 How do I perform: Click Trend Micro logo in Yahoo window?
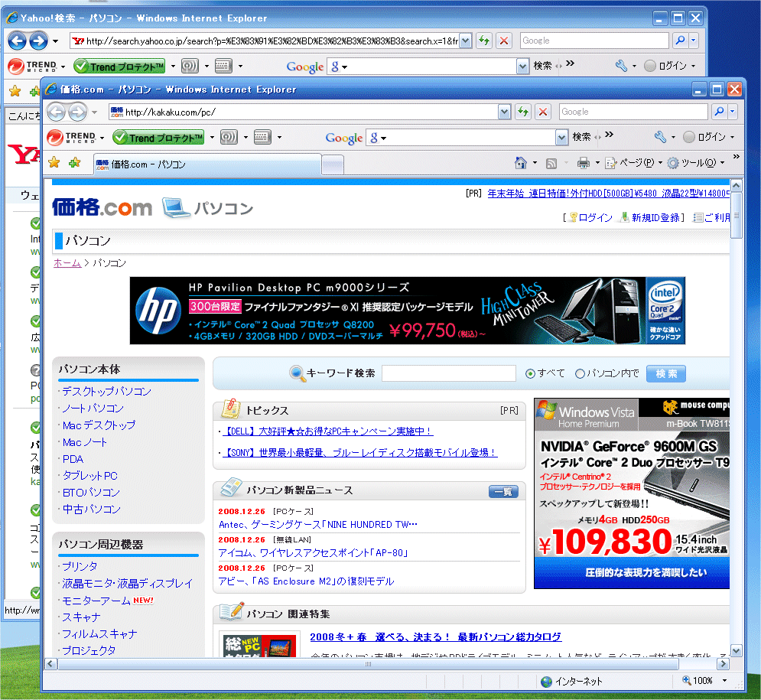(33, 66)
